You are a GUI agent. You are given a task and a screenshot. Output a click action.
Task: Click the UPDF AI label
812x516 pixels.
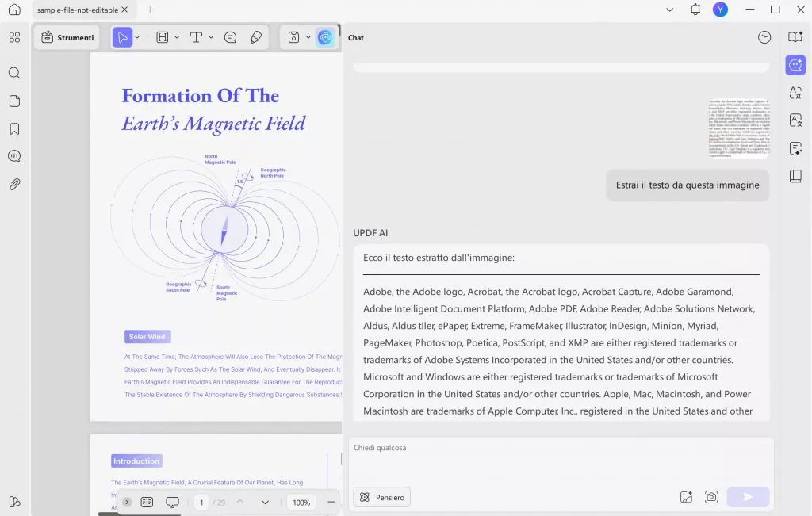pos(370,233)
